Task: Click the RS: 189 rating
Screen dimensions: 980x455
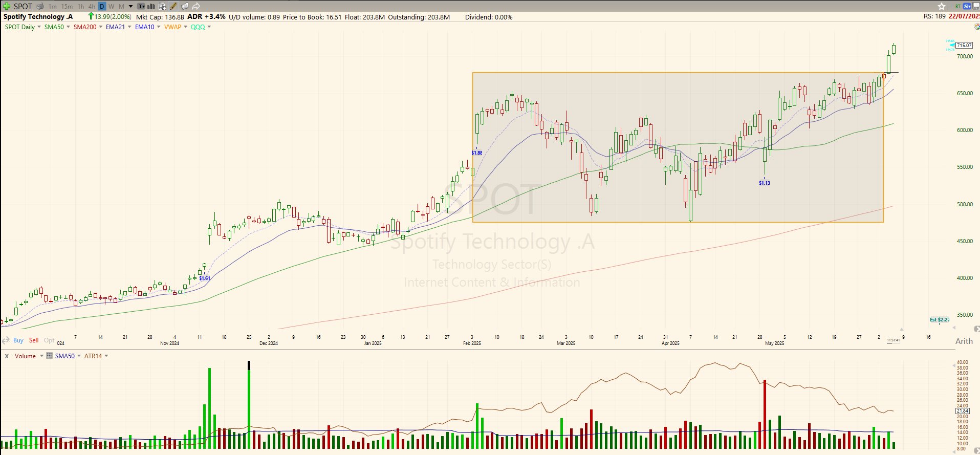Action: point(934,16)
